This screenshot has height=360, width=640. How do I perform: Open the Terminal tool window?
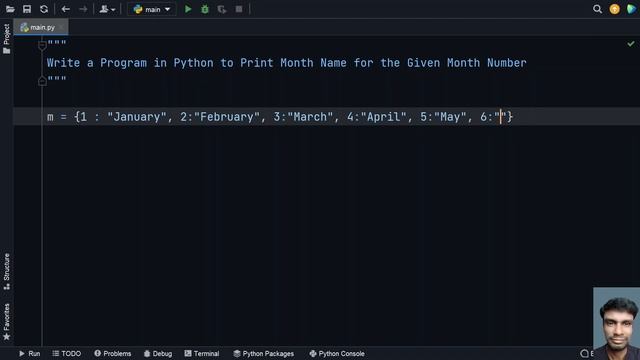tap(202, 353)
